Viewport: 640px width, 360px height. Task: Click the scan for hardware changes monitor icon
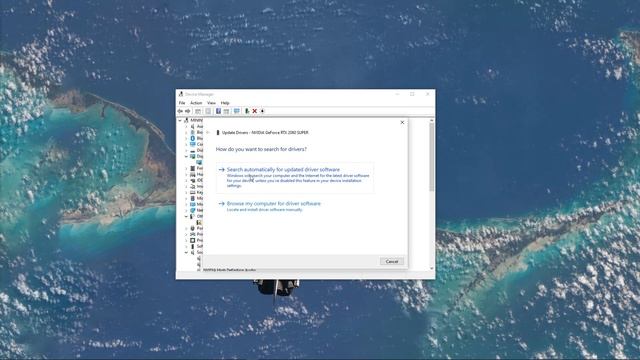pos(237,111)
